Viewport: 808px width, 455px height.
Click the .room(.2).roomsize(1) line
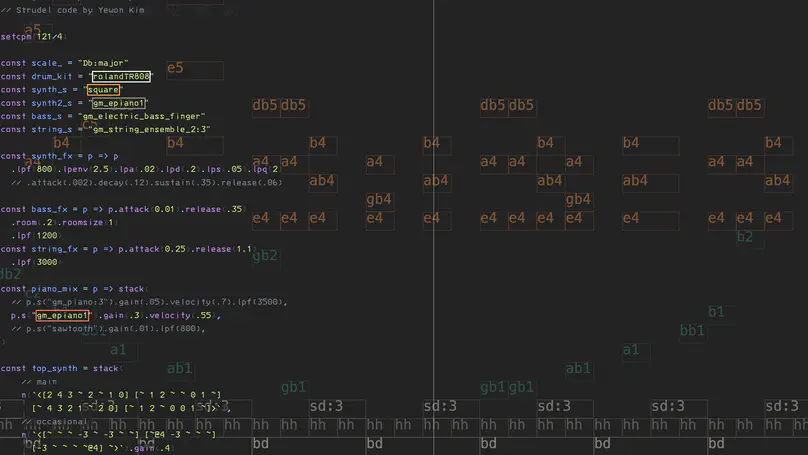pyautogui.click(x=65, y=223)
